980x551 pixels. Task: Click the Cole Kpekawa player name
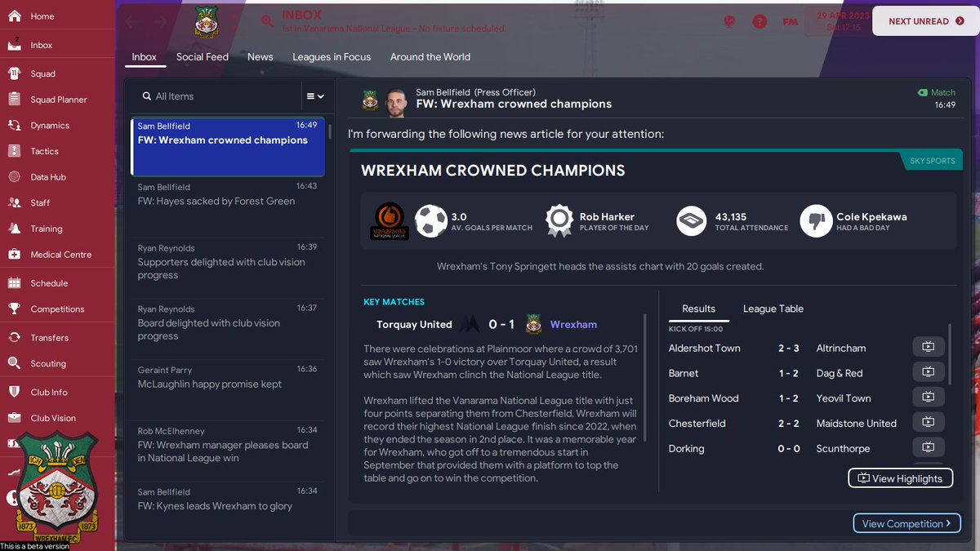pyautogui.click(x=871, y=217)
